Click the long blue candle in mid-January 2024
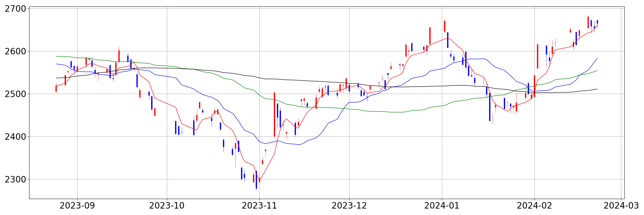The image size is (644, 215). (x=490, y=107)
